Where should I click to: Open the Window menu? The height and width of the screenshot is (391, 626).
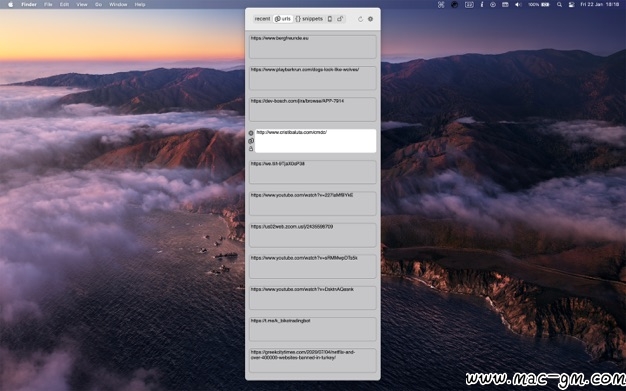pos(118,4)
